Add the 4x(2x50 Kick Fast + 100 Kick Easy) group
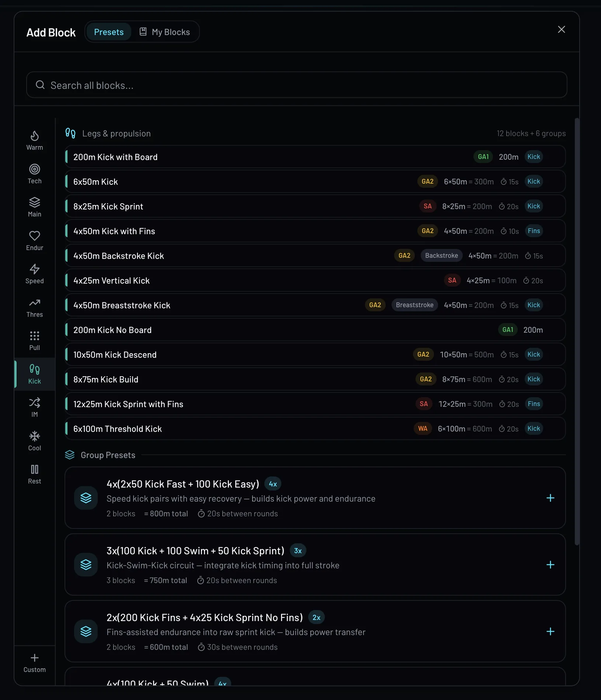 pyautogui.click(x=550, y=498)
